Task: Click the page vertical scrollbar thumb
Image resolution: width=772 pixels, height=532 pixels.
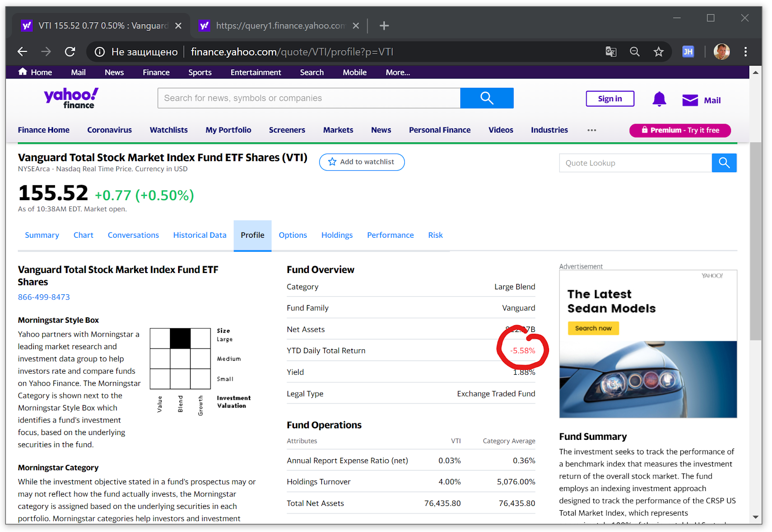Action: [755, 241]
